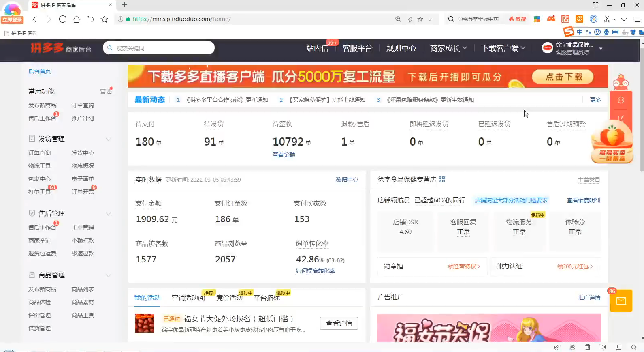The width and height of the screenshot is (644, 352).
Task: Click the 管理 link beside 常用功能
Action: click(105, 91)
